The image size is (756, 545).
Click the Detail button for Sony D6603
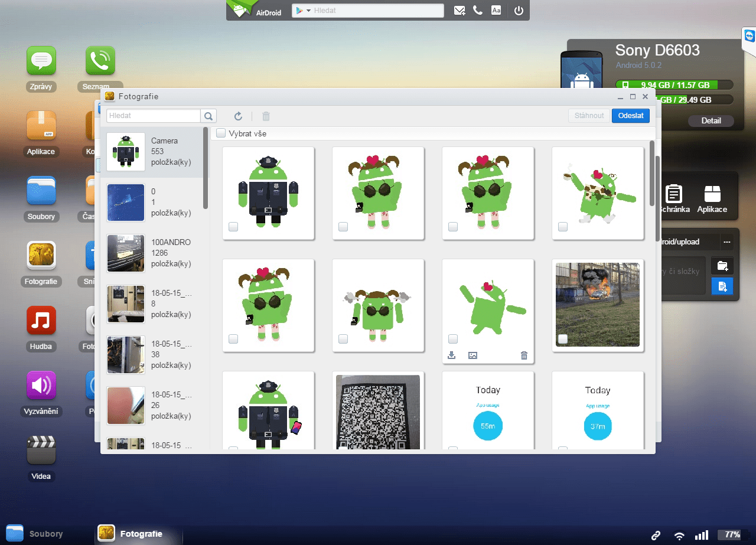pyautogui.click(x=711, y=120)
